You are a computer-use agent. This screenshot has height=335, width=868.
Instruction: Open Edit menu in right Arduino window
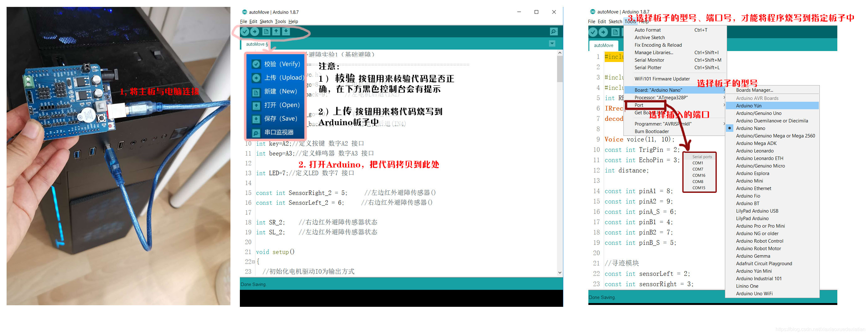[x=602, y=22]
